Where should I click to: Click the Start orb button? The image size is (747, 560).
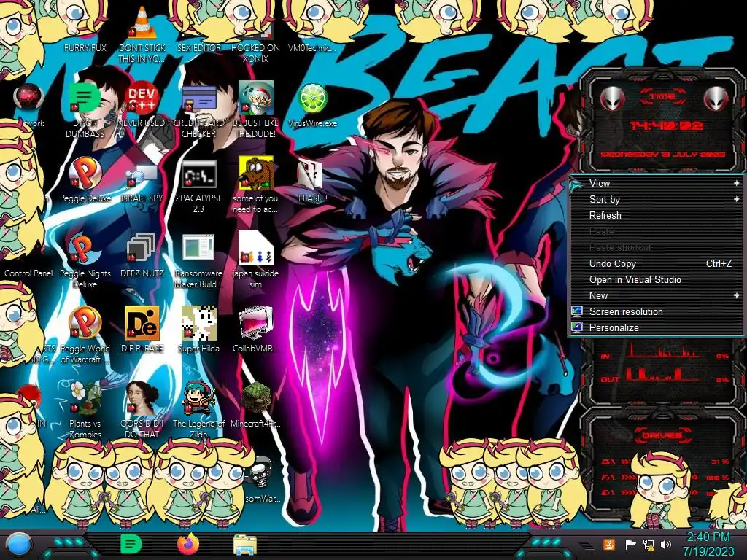[19, 545]
